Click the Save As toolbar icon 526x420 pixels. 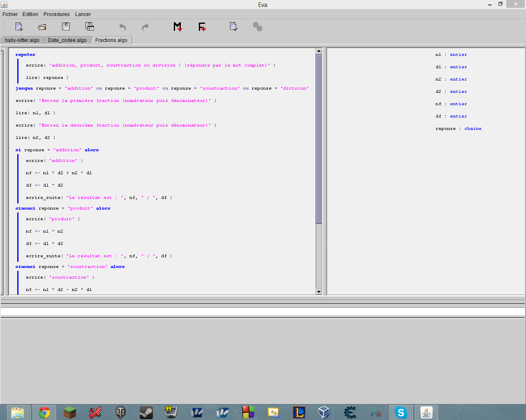tap(90, 27)
